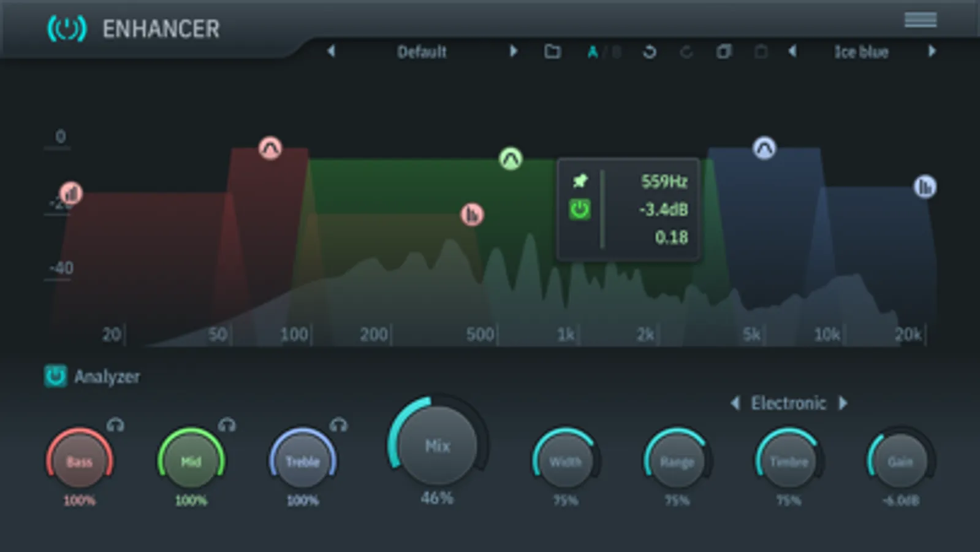Solo the Treble band with headphone icon
The image size is (980, 552).
click(338, 424)
